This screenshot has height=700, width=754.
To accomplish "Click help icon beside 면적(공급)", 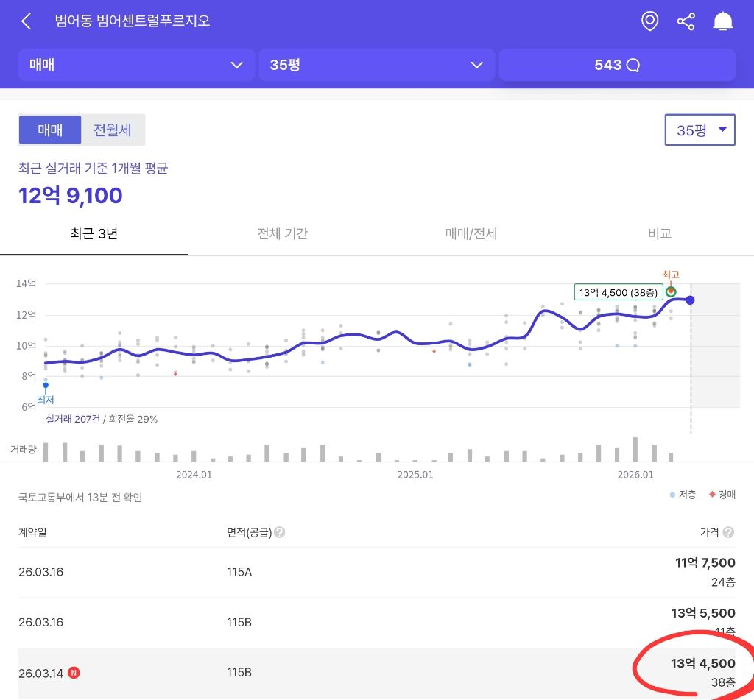I will point(279,532).
